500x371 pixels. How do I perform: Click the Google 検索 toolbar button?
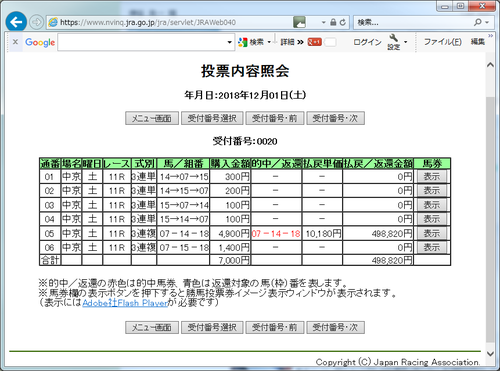(251, 42)
